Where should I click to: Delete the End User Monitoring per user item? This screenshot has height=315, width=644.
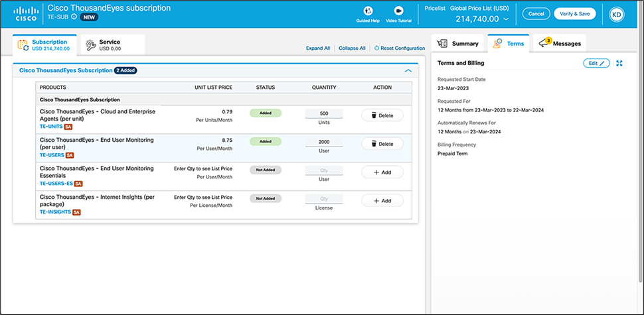[382, 144]
